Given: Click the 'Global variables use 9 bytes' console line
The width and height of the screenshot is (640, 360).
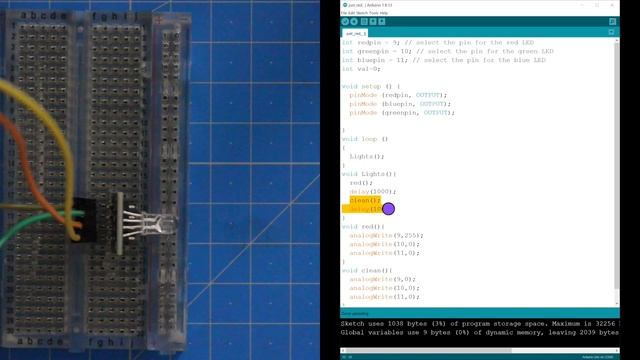Looking at the screenshot, I should click(x=480, y=333).
